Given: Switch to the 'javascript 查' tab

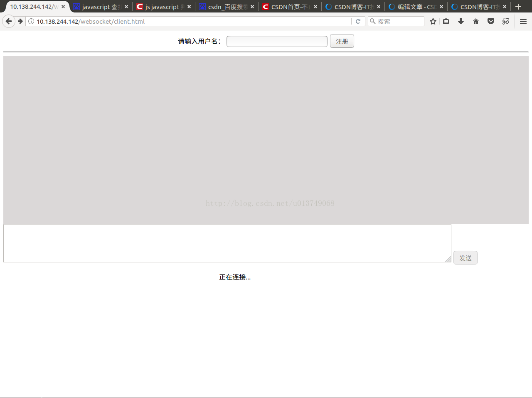Looking at the screenshot, I should 101,7.
